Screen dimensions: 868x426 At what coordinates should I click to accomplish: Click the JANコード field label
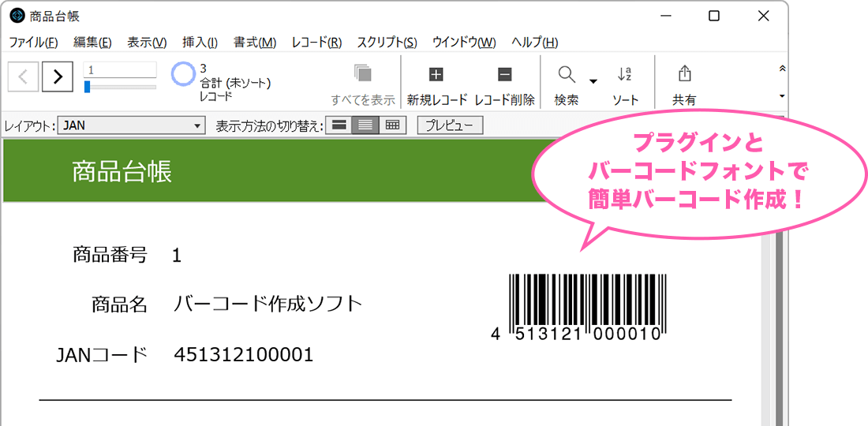tap(102, 355)
